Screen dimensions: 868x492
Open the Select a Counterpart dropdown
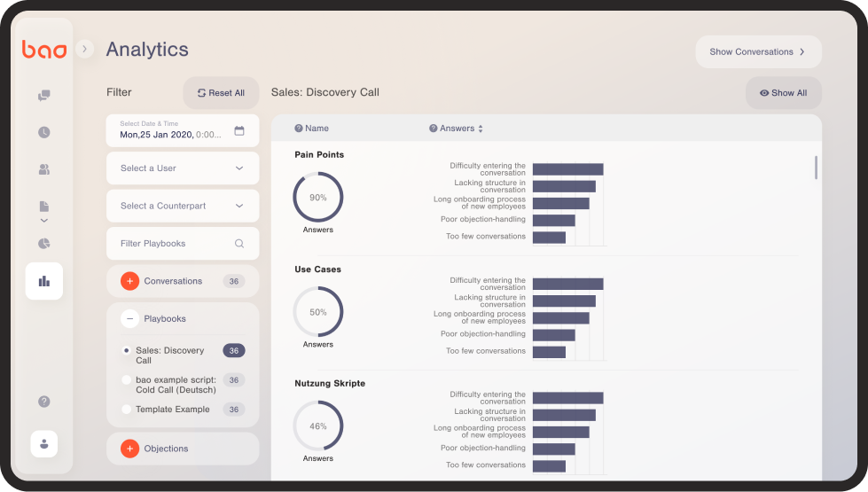[182, 206]
